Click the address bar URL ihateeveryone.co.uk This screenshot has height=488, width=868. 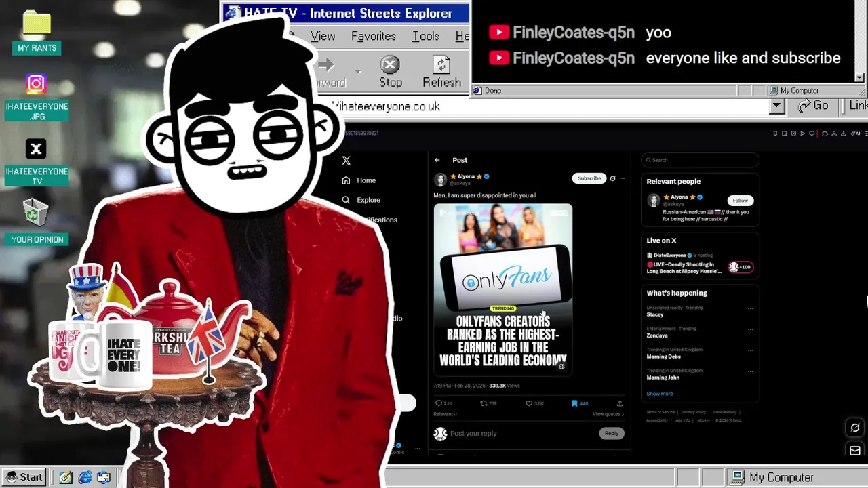click(x=389, y=106)
